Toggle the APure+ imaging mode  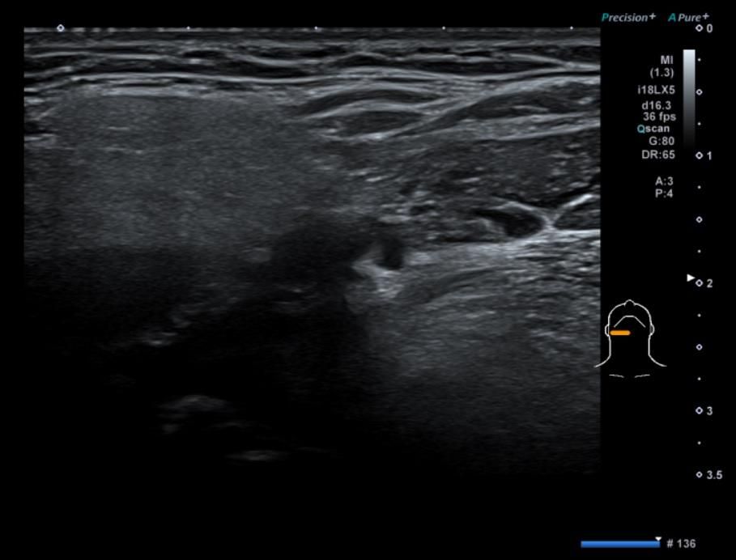click(688, 17)
